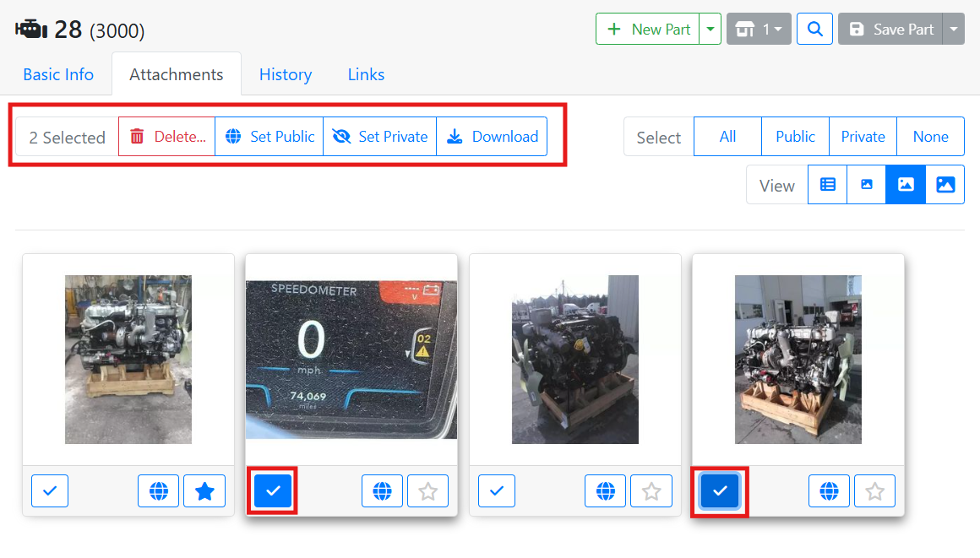The width and height of the screenshot is (980, 558).
Task: Star the speedometer photo as favorite
Action: click(428, 491)
